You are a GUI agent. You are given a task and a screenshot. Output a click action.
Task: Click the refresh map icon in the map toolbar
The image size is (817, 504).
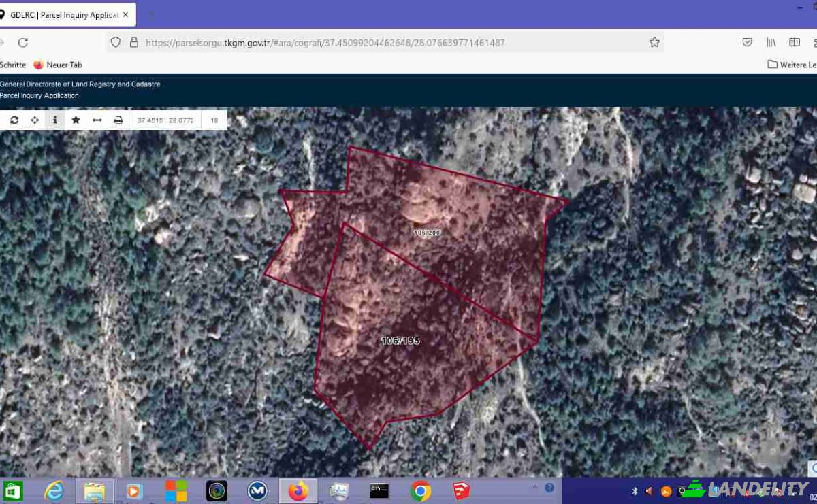click(x=14, y=120)
